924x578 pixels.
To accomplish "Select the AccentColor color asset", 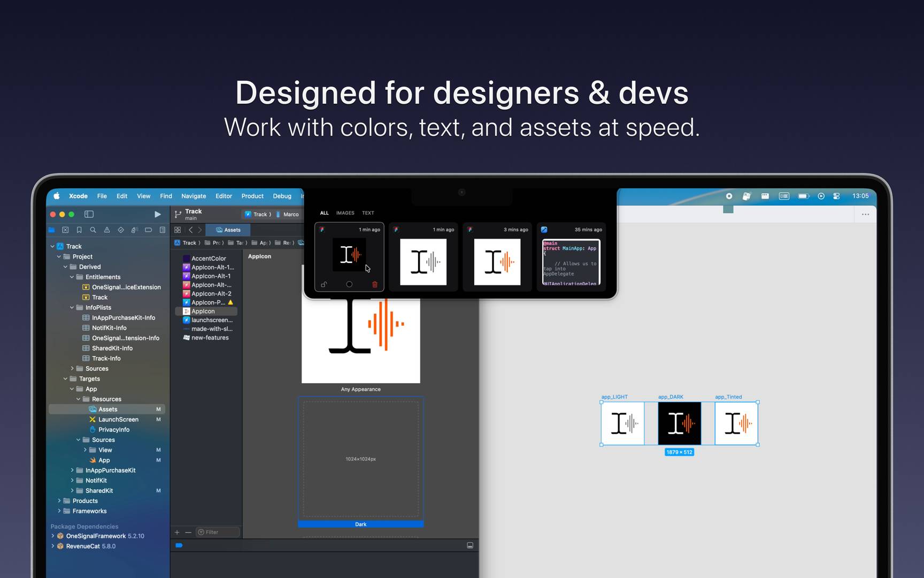I will tap(209, 258).
